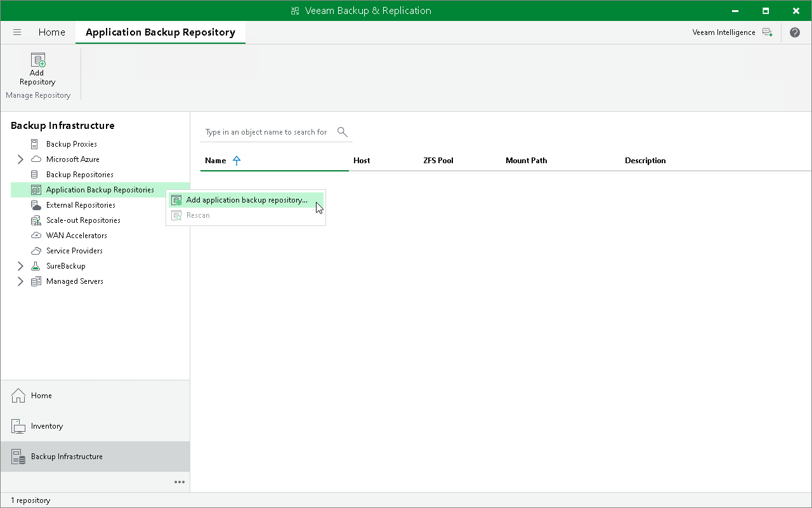This screenshot has width=812, height=508.
Task: Click the add repository context menu icon
Action: tap(177, 200)
